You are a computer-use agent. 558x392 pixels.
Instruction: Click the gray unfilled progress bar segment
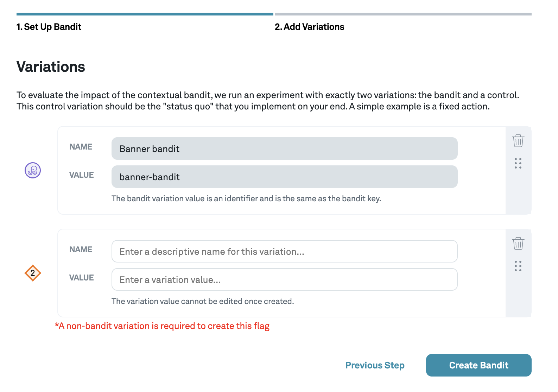pyautogui.click(x=405, y=14)
